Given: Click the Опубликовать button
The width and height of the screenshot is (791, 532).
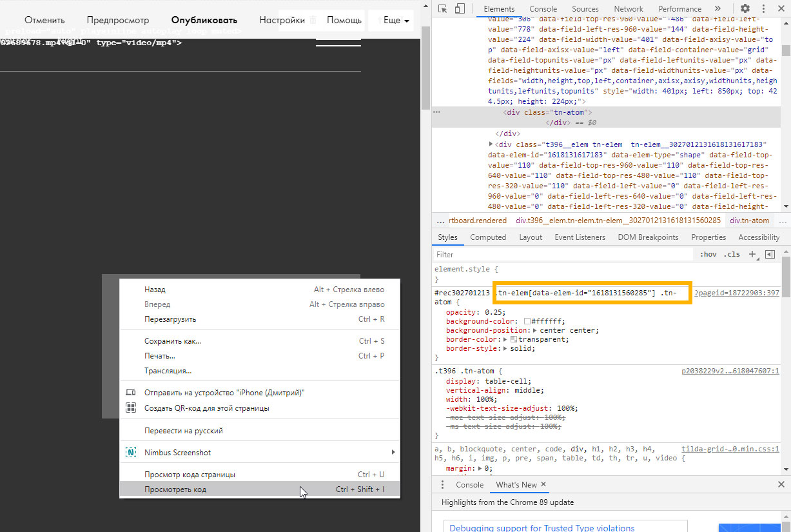Looking at the screenshot, I should click(204, 21).
